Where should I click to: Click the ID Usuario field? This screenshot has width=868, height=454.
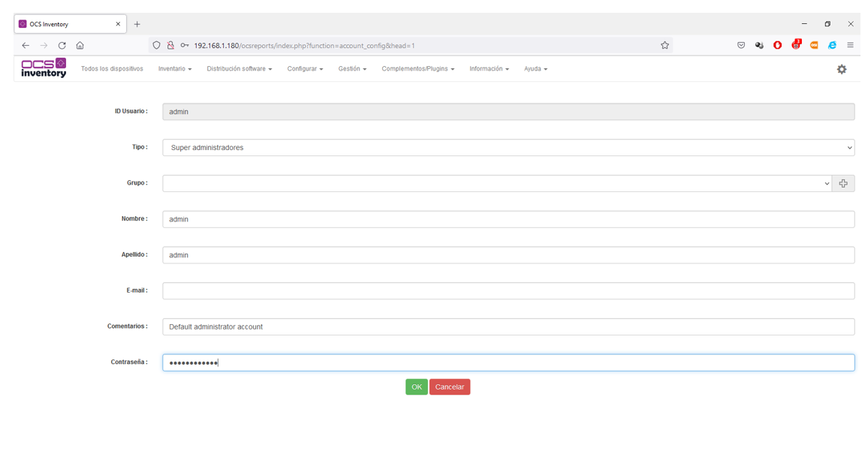pyautogui.click(x=508, y=112)
